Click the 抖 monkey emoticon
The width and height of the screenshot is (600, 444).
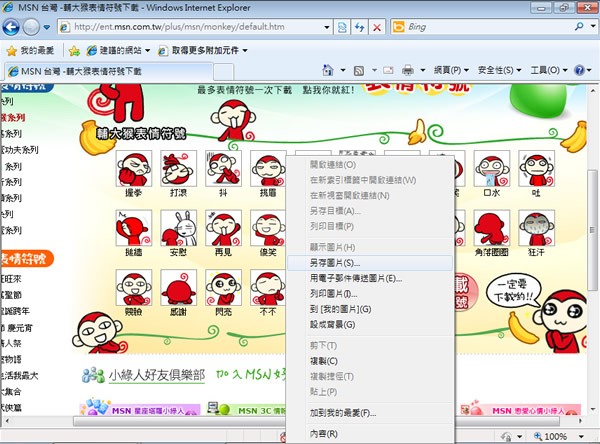pyautogui.click(x=223, y=168)
